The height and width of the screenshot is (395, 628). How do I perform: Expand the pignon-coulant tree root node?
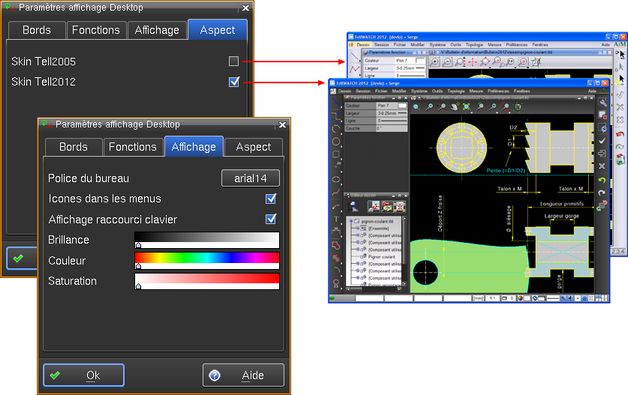pyautogui.click(x=351, y=221)
